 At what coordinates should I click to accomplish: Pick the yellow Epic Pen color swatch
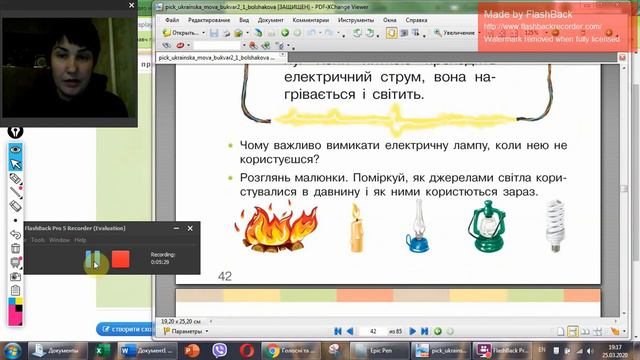click(19, 302)
